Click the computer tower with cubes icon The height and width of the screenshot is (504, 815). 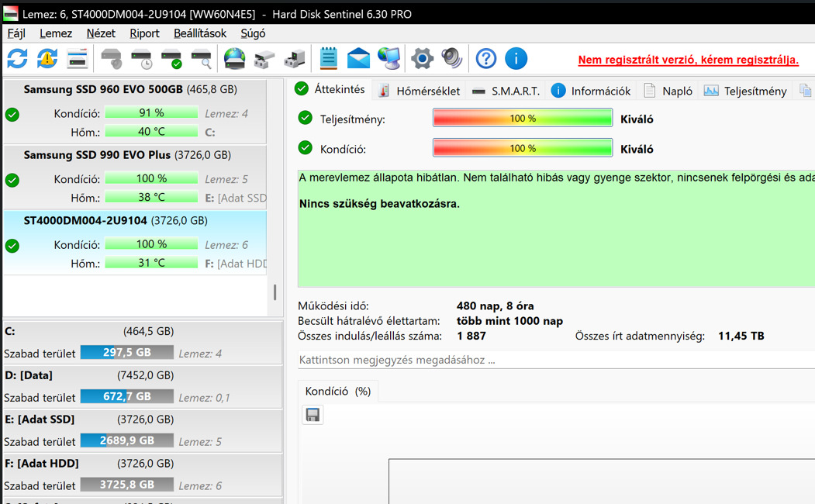coord(295,59)
